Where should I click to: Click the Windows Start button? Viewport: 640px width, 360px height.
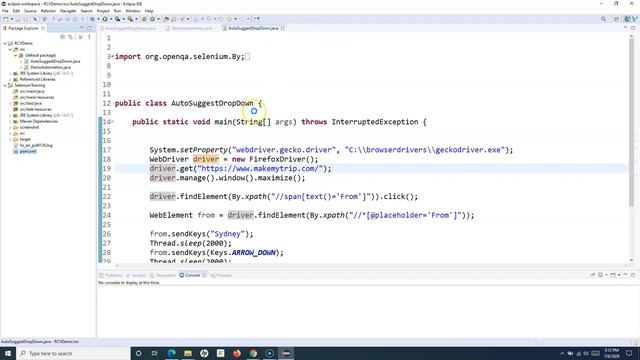coord(8,353)
